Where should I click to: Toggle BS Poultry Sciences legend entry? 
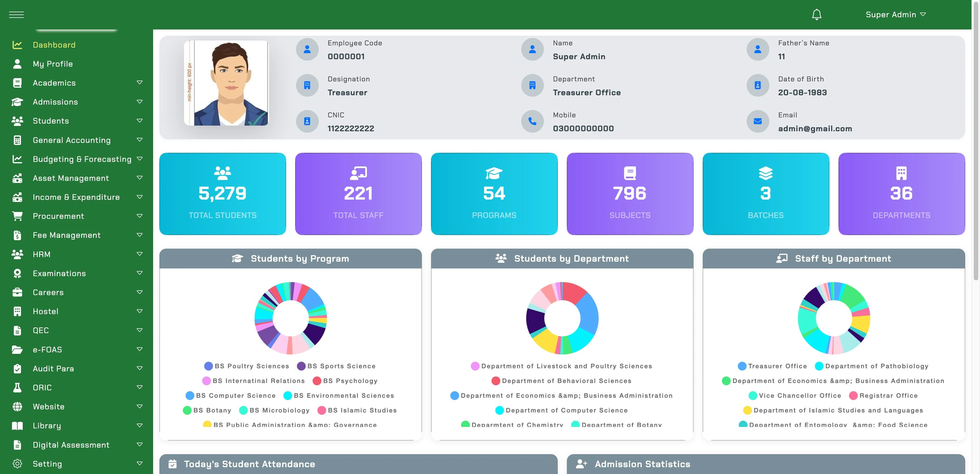(x=246, y=366)
